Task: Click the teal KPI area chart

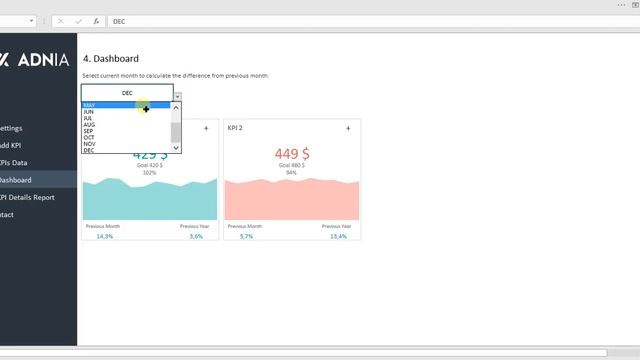Action: coord(150,199)
